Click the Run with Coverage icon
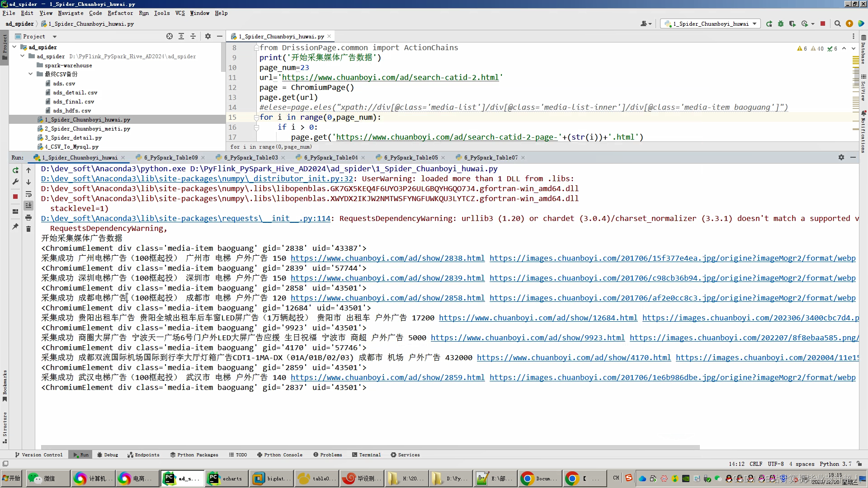 [793, 23]
